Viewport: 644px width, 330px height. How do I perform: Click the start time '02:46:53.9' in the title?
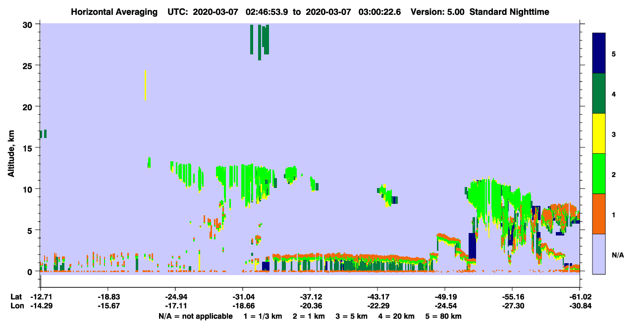pyautogui.click(x=268, y=11)
